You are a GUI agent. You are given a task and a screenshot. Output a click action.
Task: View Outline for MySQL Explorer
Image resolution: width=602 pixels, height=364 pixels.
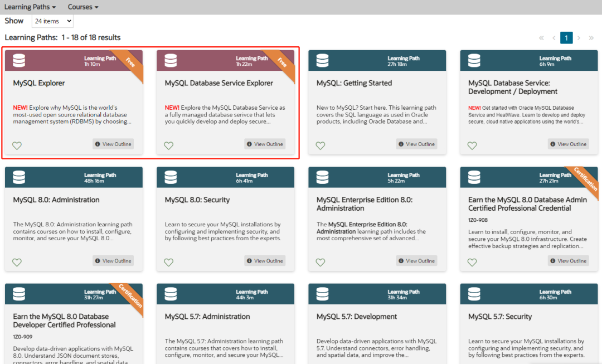[x=113, y=144]
